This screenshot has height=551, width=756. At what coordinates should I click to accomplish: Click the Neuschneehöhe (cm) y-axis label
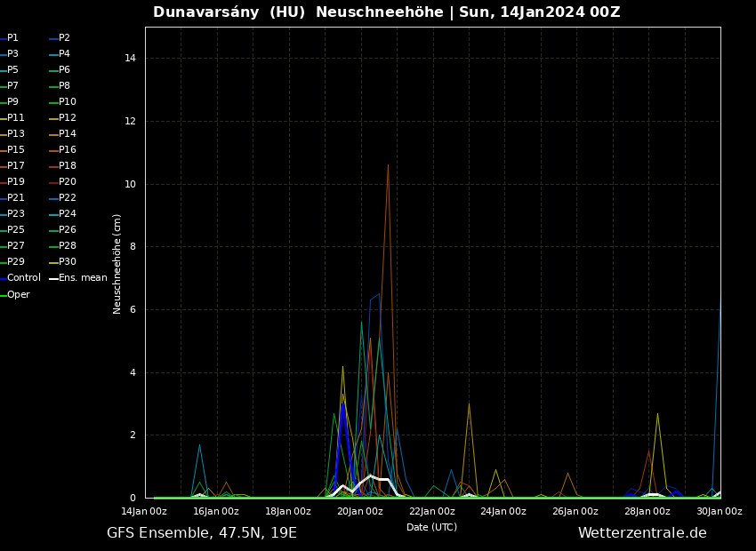(x=117, y=263)
